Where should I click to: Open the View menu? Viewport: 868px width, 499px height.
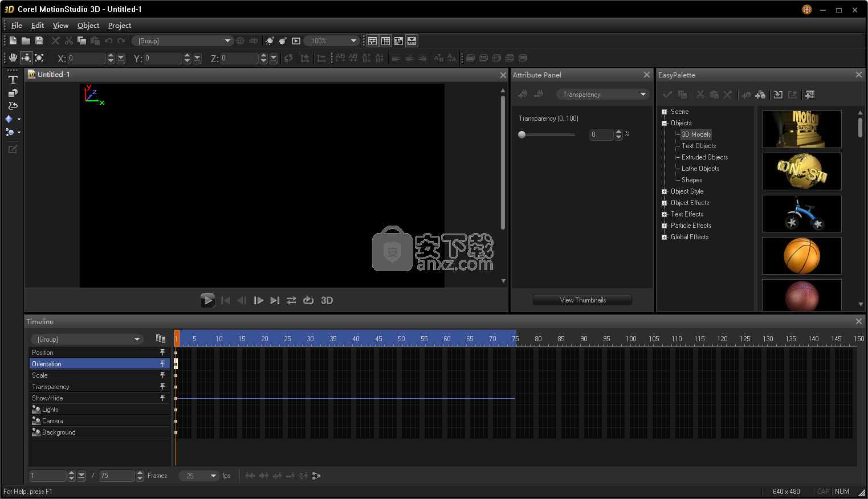coord(60,26)
